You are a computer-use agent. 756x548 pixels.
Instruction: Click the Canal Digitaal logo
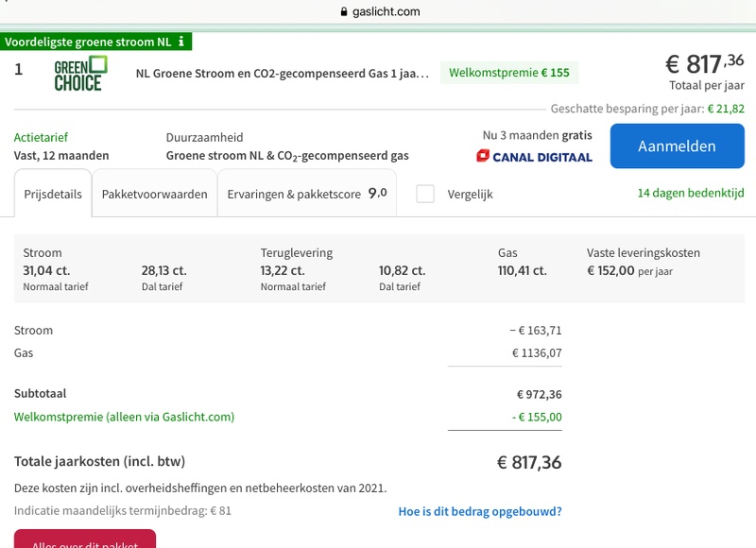click(x=535, y=156)
